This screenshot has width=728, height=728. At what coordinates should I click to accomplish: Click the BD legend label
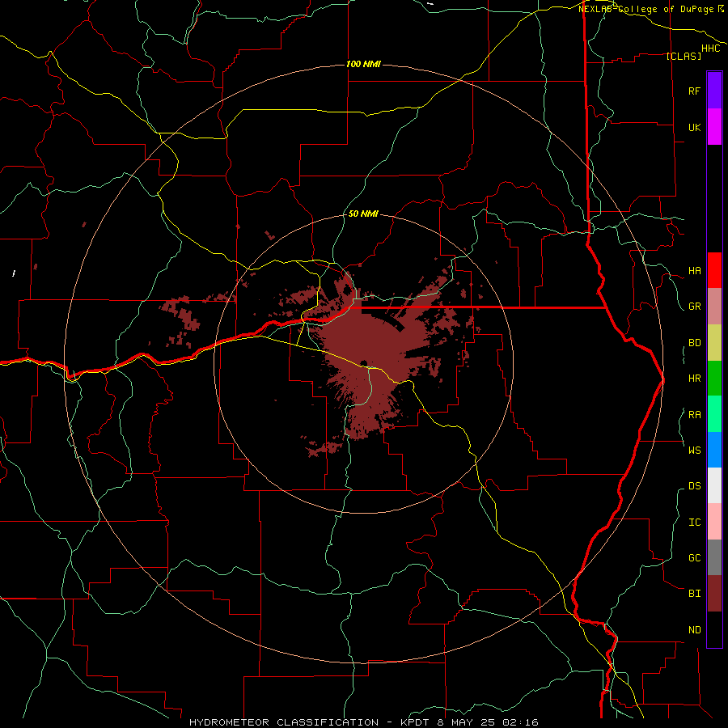click(x=694, y=343)
